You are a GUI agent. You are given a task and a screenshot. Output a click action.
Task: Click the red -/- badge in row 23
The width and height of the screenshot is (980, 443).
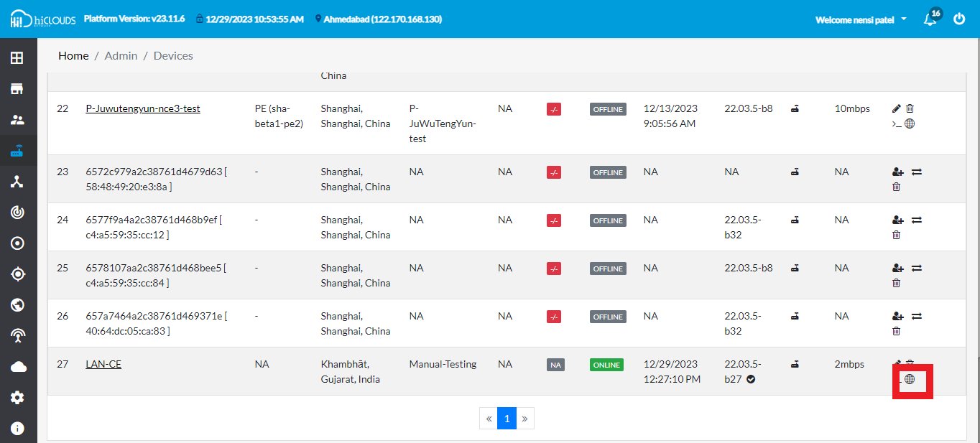click(554, 172)
